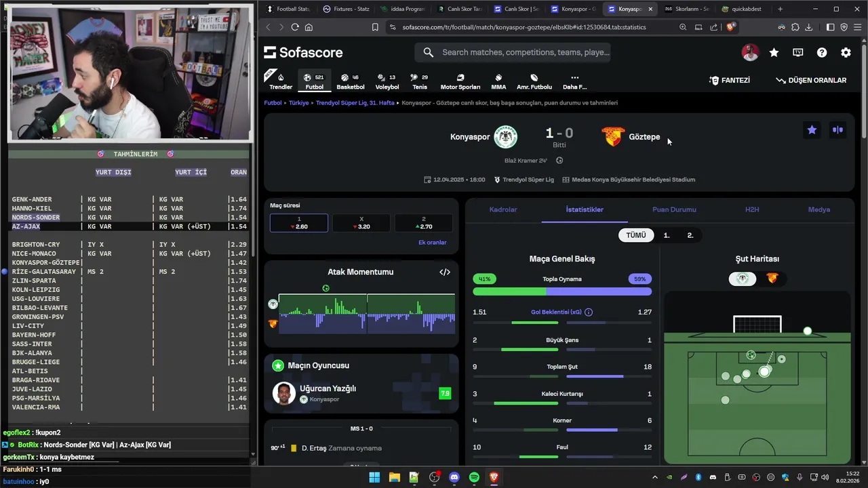868x488 pixels.
Task: Open Türkiye breadcrumb link
Action: (x=298, y=103)
